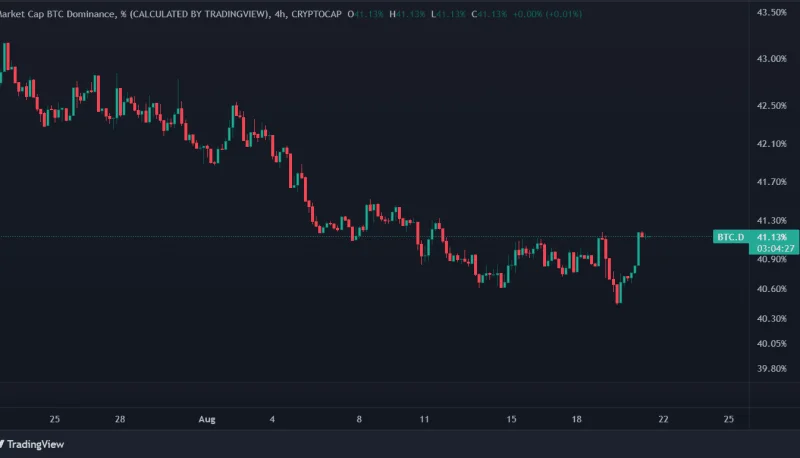Click the 41.13% current price label

coord(770,237)
